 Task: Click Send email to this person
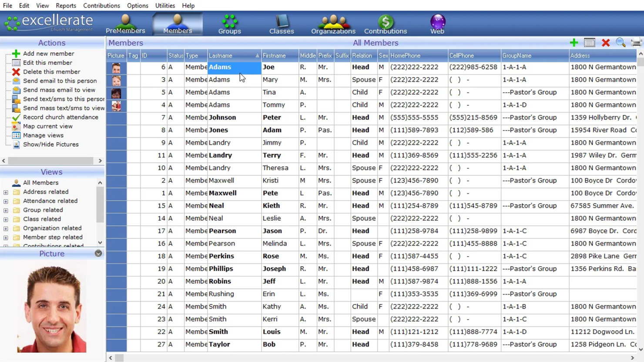click(60, 80)
